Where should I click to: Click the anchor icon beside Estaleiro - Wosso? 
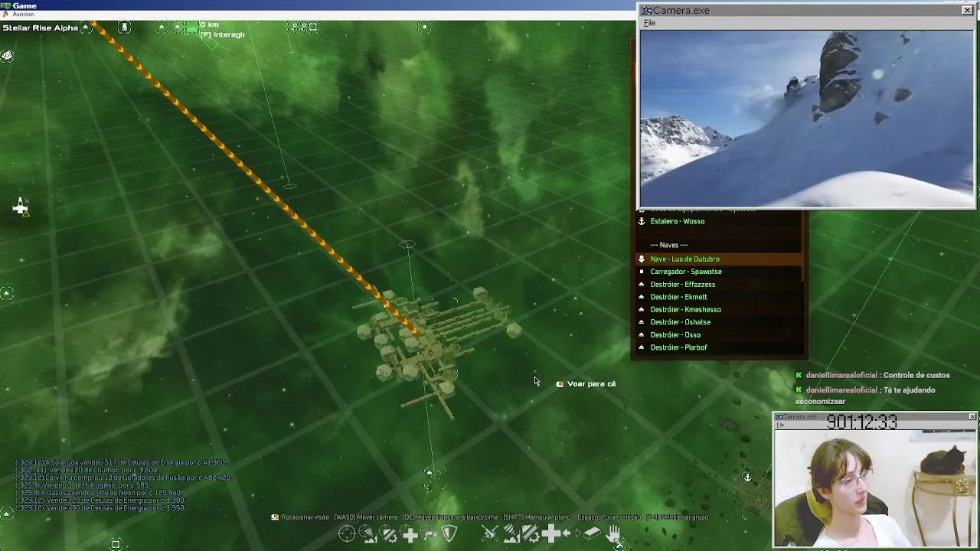(x=642, y=221)
